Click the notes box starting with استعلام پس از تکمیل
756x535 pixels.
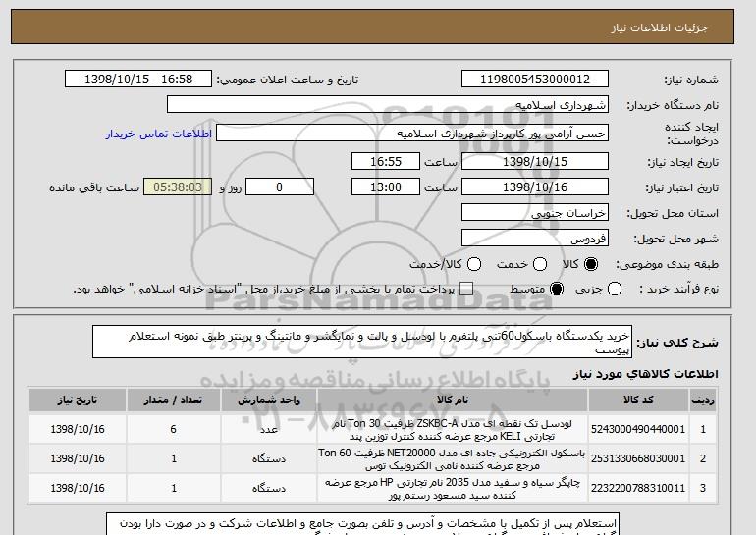(362, 524)
